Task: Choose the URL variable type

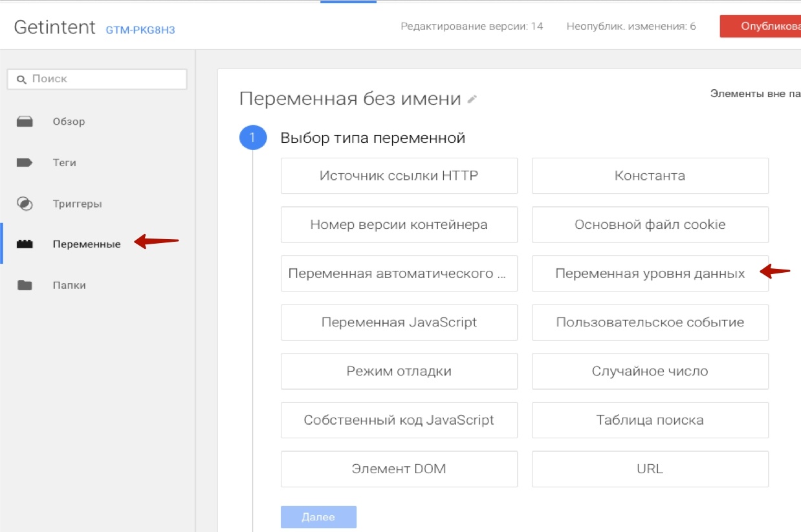Action: (650, 469)
